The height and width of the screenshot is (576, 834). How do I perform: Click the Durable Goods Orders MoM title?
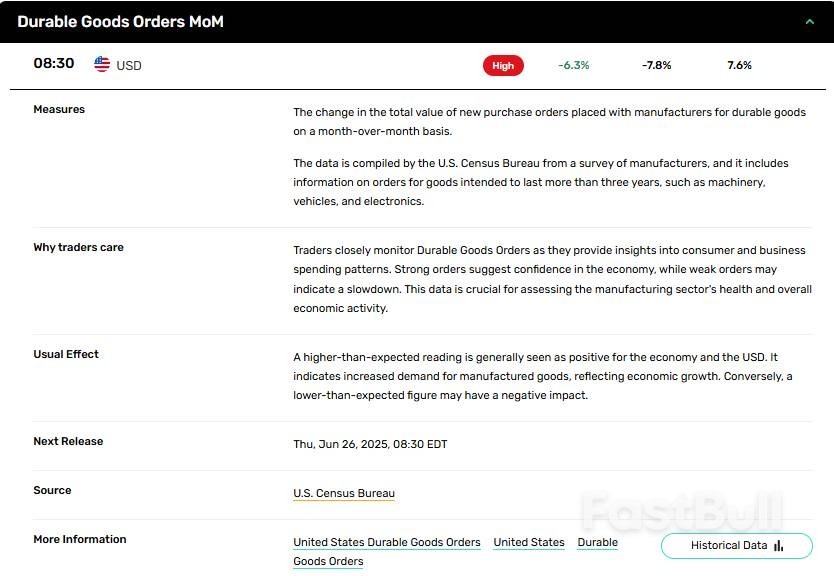coord(120,21)
